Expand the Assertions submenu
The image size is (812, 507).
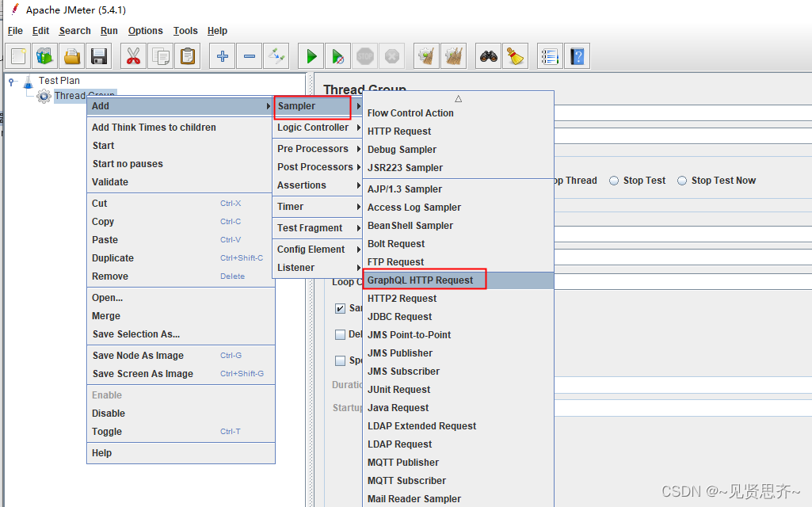coord(318,185)
